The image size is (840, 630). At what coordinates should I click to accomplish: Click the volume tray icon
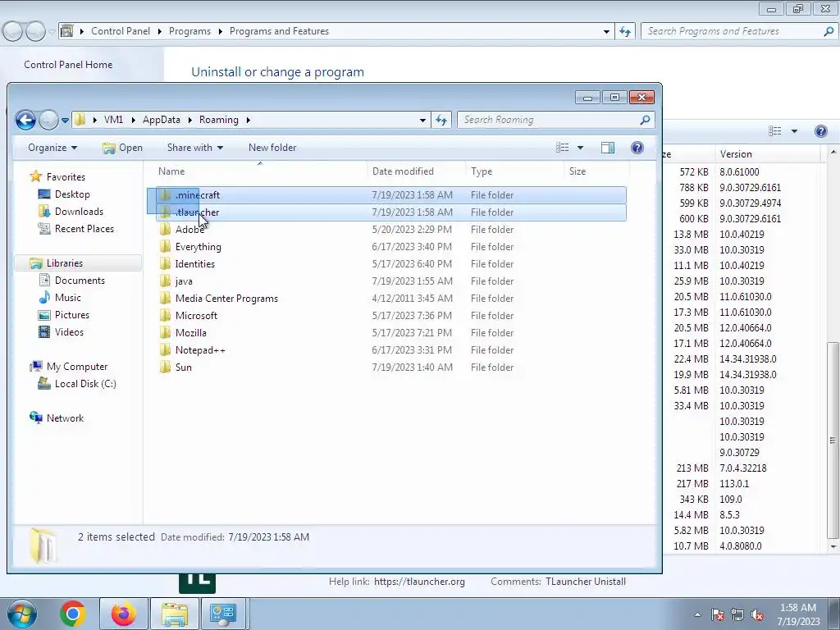[x=757, y=615]
